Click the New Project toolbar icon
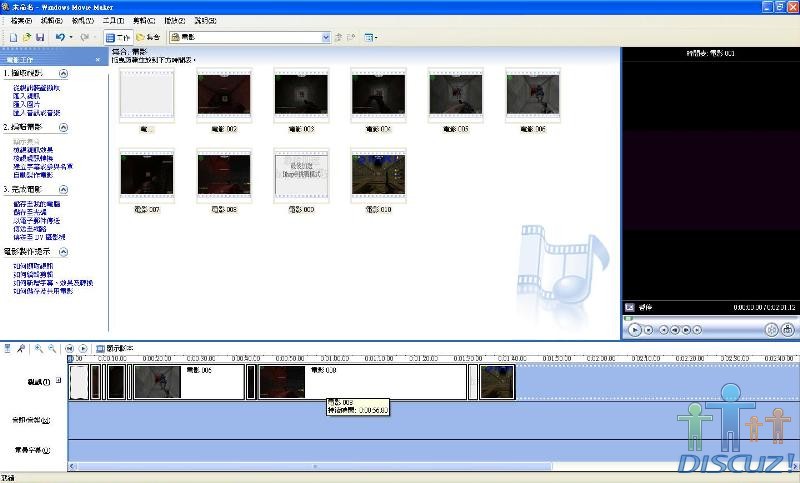 pyautogui.click(x=14, y=37)
